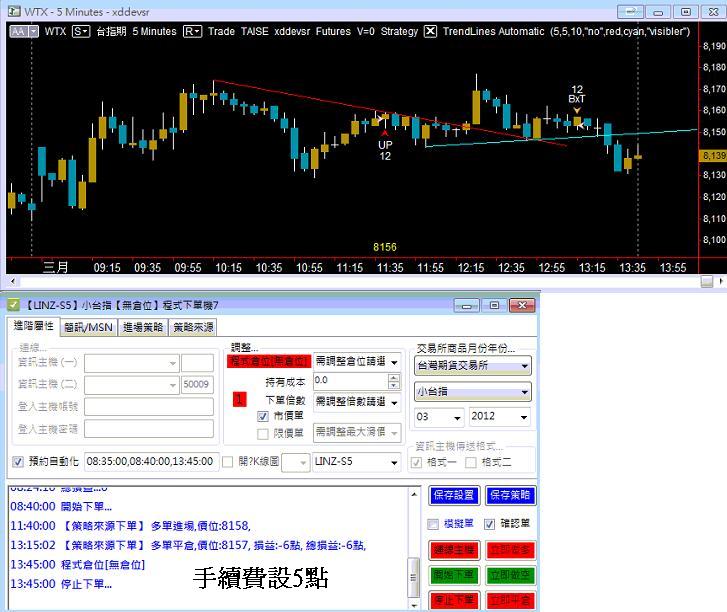
Task: Click the S symbol selector box
Action: point(81,32)
